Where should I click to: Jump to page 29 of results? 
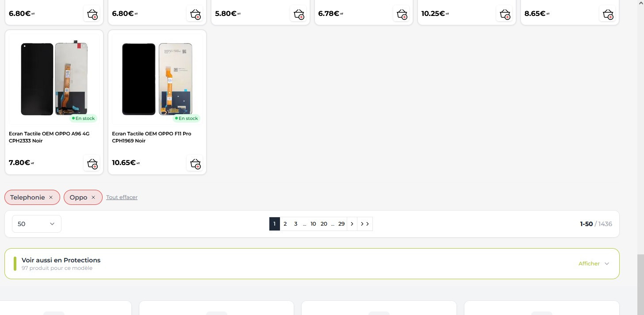tap(341, 224)
